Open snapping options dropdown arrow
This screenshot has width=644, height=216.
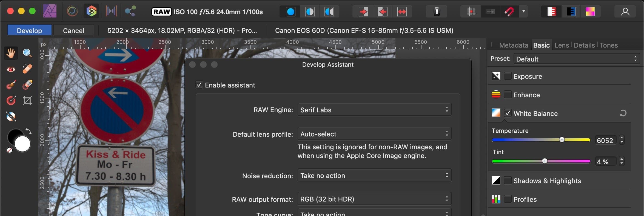[x=524, y=11]
